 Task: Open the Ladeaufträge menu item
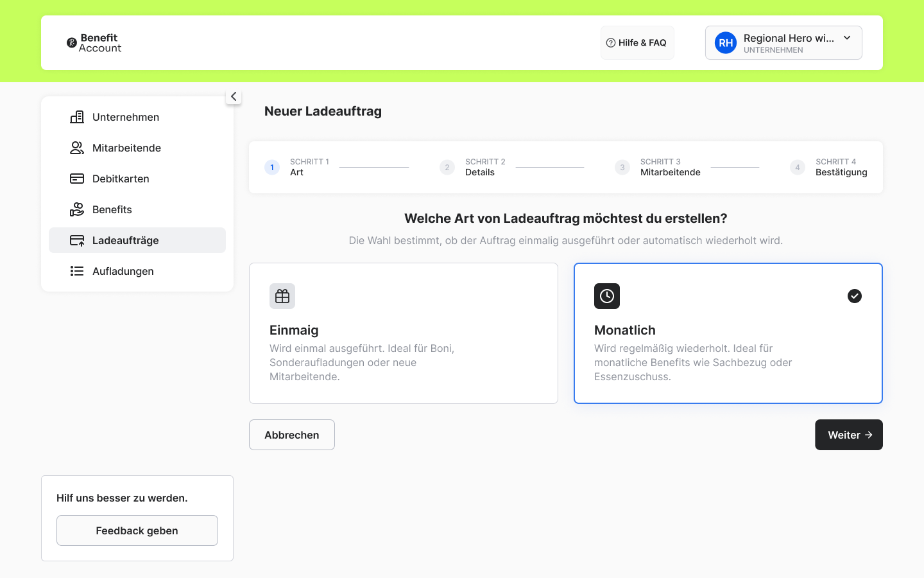coord(137,240)
